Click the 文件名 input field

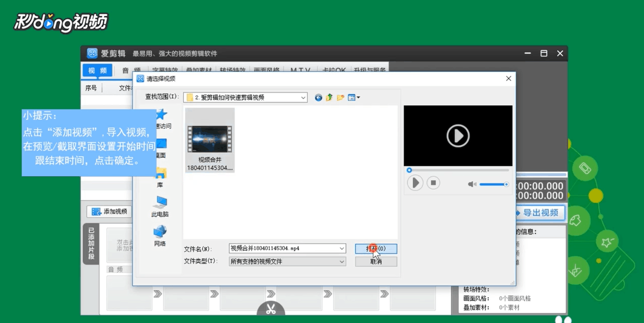[284, 248]
